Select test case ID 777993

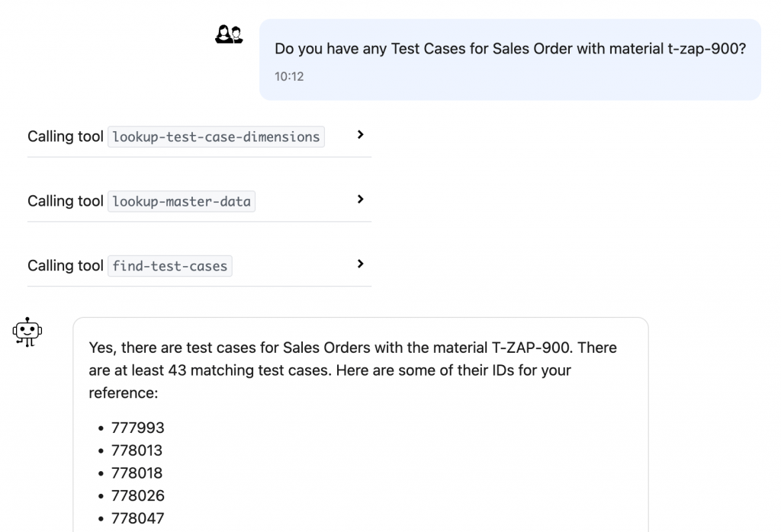tap(137, 428)
